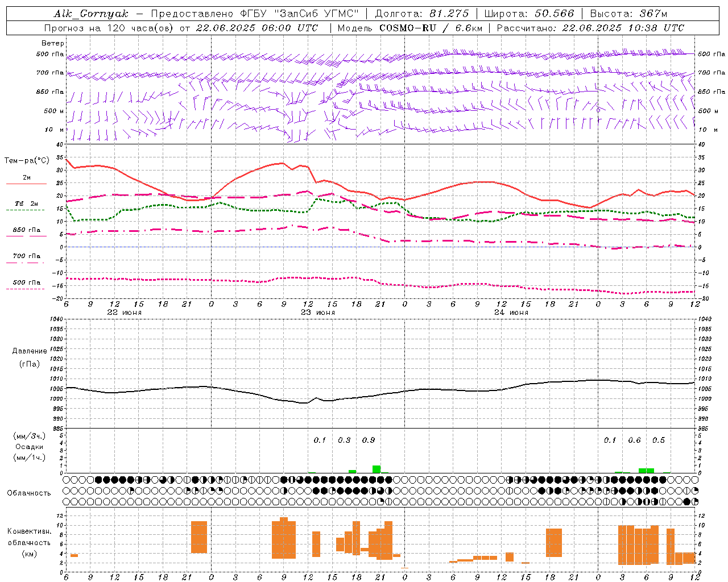Click the Облачность cloudiness label

click(x=29, y=493)
